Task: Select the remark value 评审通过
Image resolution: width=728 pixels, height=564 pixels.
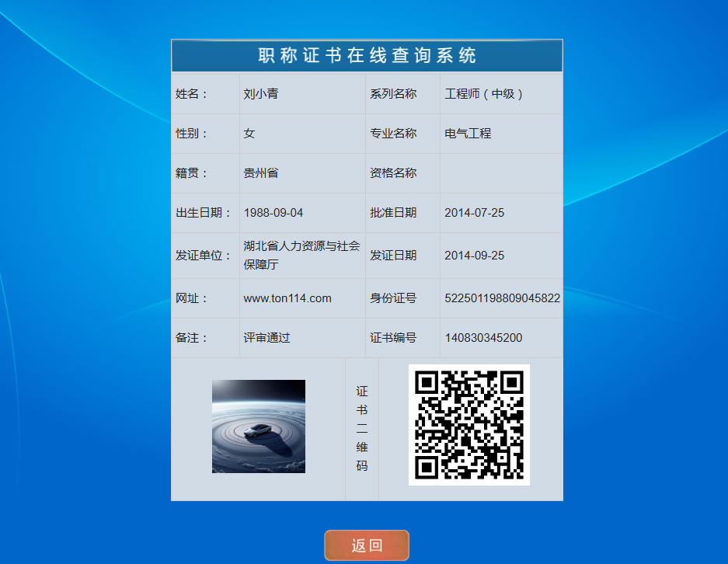Action: click(x=267, y=337)
